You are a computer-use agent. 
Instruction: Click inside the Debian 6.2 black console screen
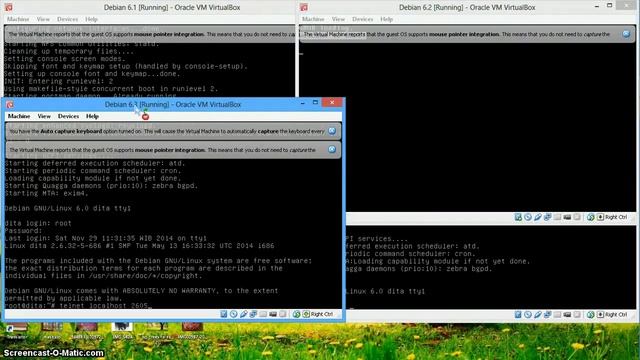click(x=467, y=127)
